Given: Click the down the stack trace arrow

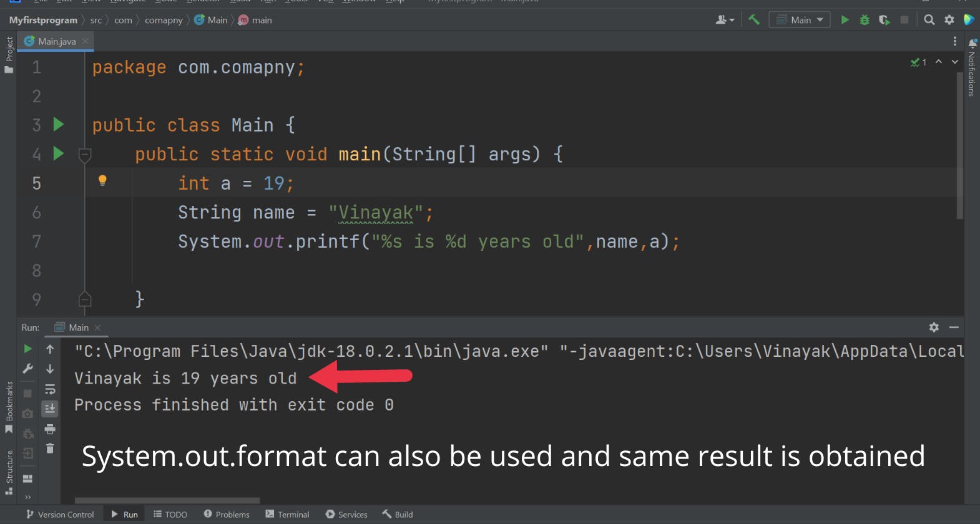Looking at the screenshot, I should click(x=50, y=369).
